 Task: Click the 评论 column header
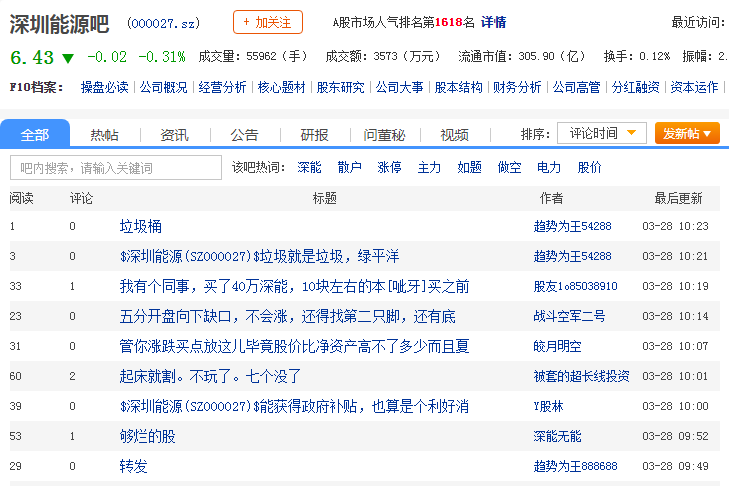(x=81, y=198)
